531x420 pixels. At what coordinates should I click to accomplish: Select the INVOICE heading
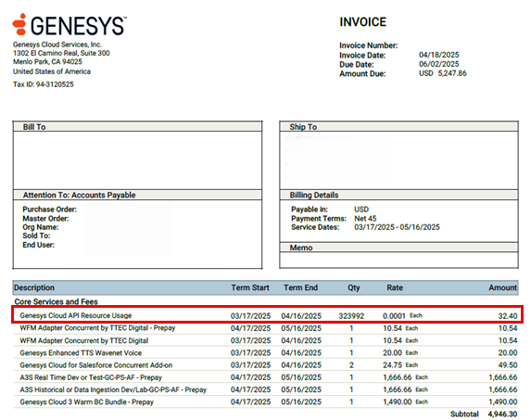click(362, 22)
